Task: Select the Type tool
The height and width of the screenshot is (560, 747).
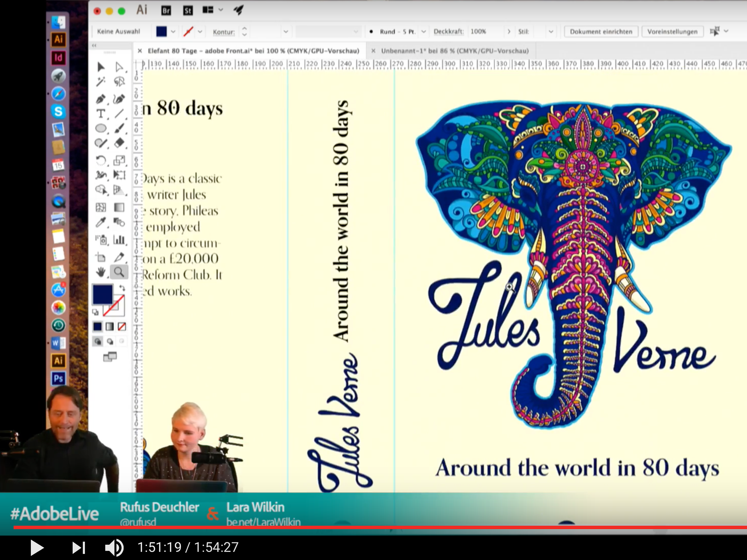Action: pyautogui.click(x=101, y=114)
